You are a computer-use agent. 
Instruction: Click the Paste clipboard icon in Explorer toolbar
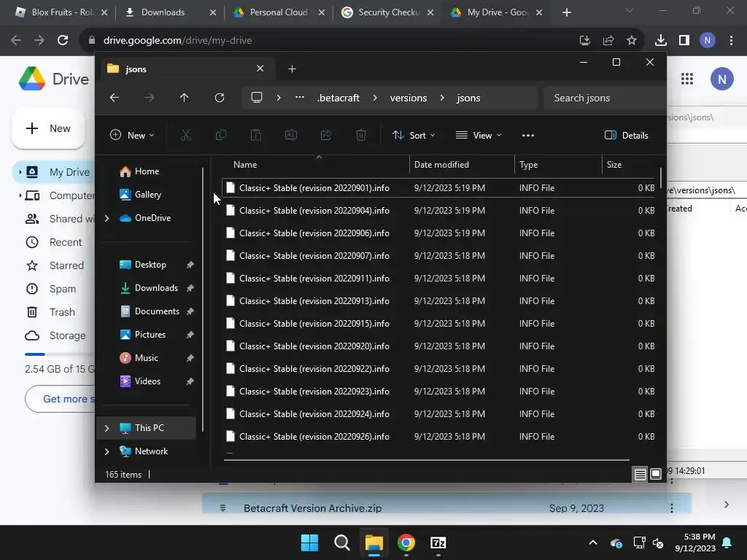coord(256,135)
